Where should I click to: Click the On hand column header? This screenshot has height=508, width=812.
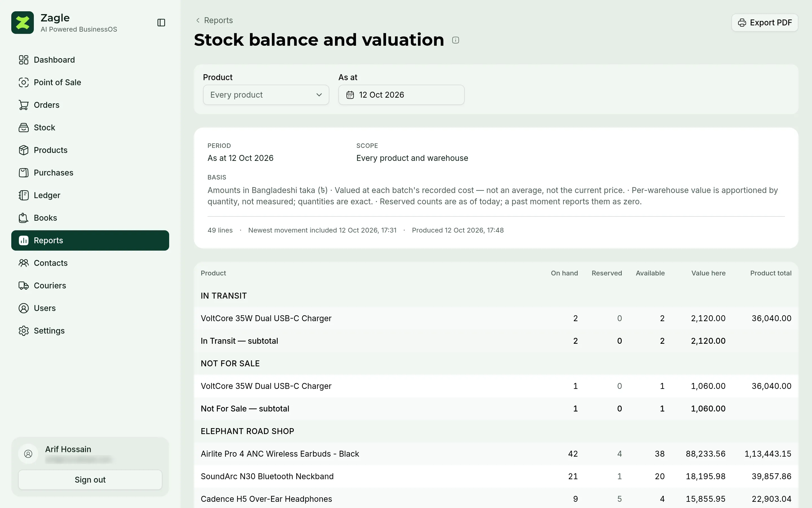[x=564, y=273]
